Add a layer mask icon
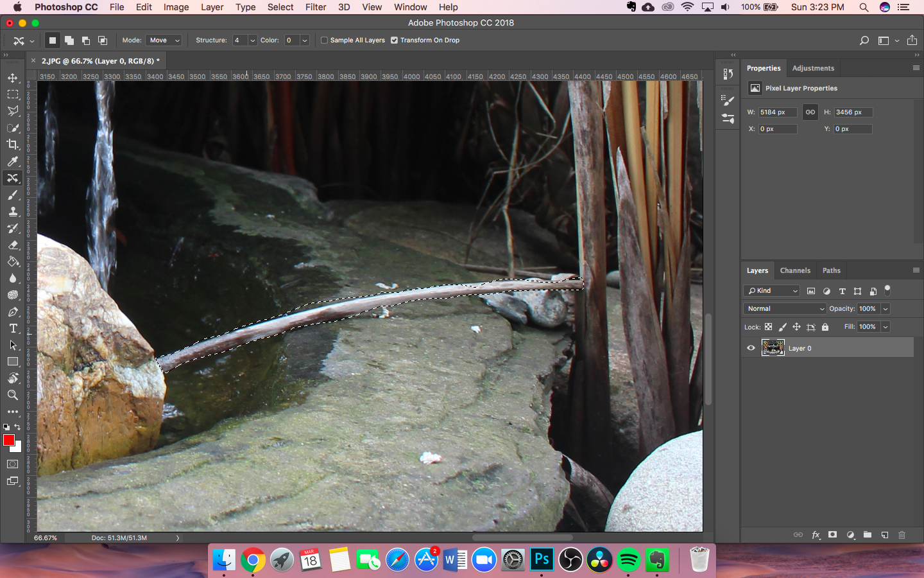This screenshot has height=578, width=924. coord(832,535)
